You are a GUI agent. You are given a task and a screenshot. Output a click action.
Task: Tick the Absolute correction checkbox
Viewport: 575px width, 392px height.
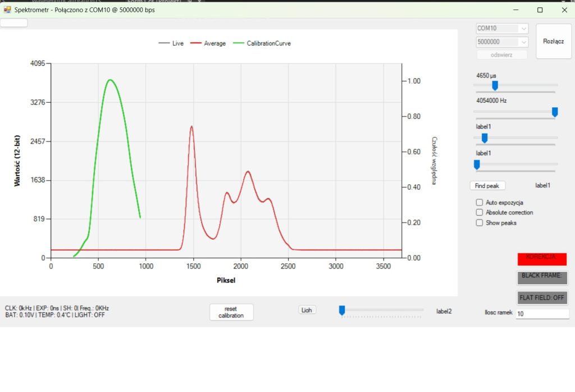480,212
